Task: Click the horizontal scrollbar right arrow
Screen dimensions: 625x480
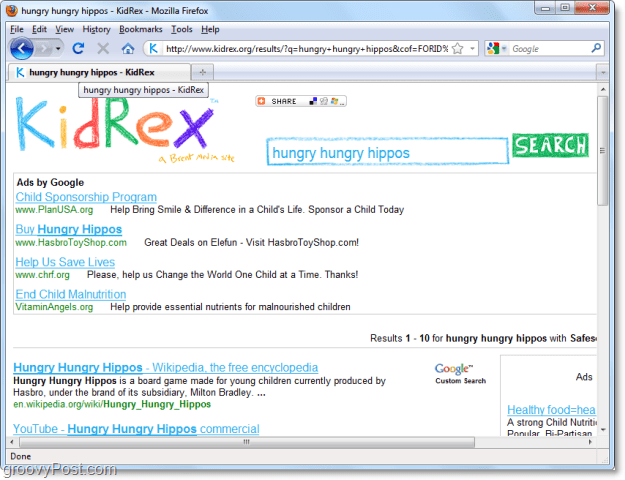Action: click(590, 442)
